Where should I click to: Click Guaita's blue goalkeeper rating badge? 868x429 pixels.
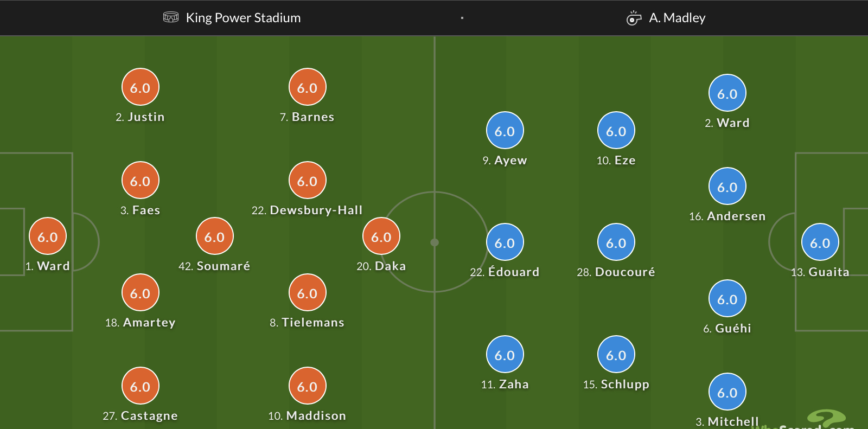tap(820, 242)
